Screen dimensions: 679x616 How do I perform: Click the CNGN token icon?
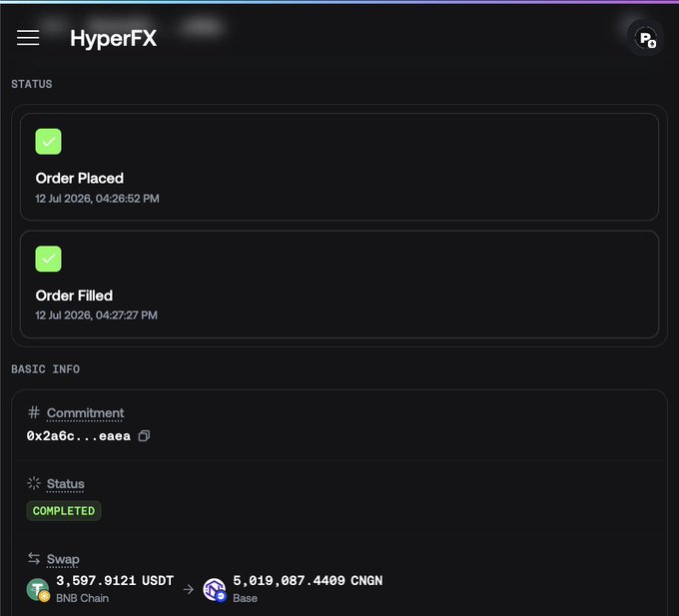coord(215,590)
